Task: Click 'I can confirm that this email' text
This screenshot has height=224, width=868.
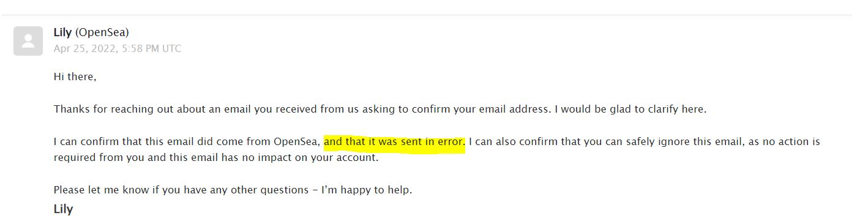Action: click(x=121, y=142)
